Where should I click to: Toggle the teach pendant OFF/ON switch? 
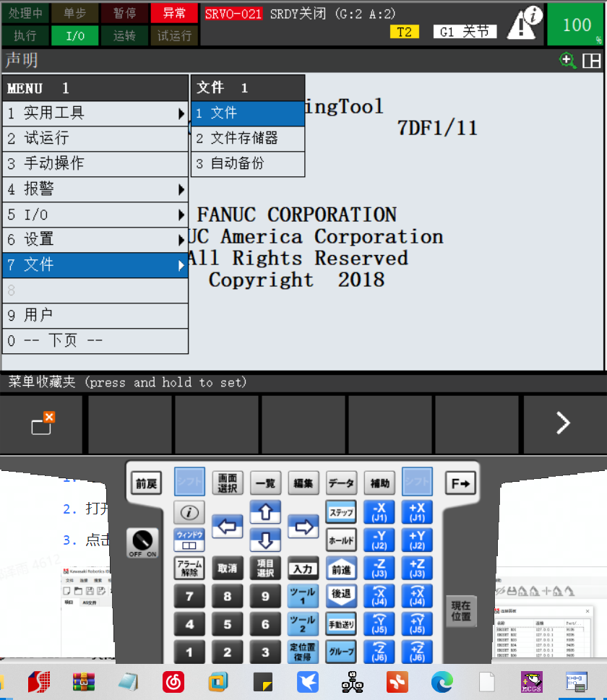point(142,542)
